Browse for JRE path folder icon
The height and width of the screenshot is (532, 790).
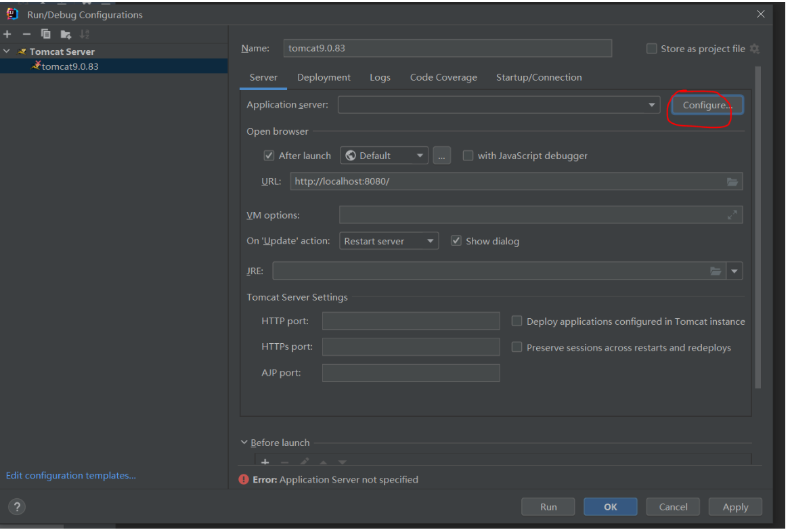[716, 271]
